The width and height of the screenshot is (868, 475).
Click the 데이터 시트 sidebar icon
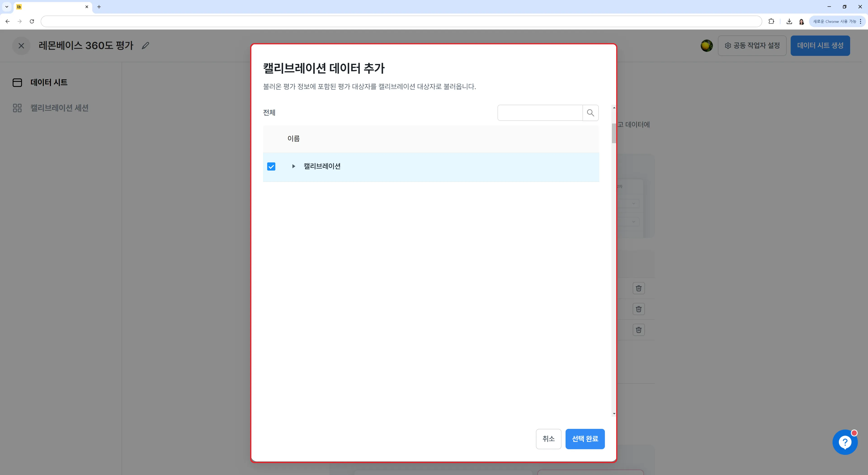click(17, 82)
